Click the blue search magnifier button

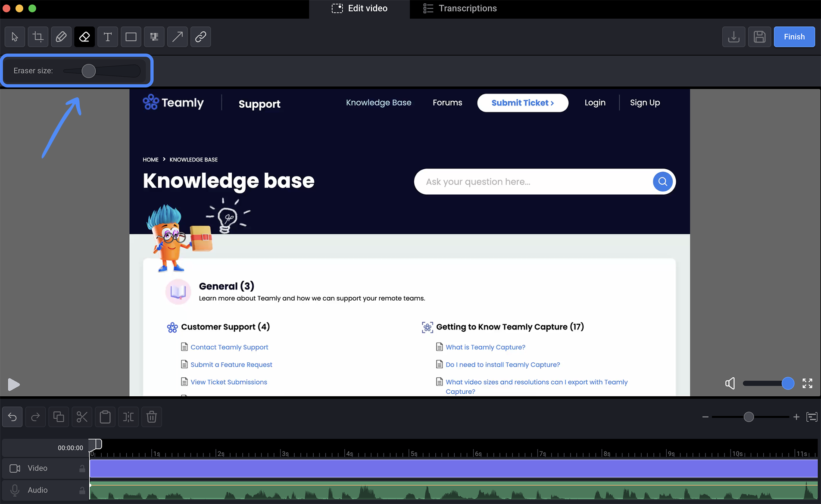(663, 182)
